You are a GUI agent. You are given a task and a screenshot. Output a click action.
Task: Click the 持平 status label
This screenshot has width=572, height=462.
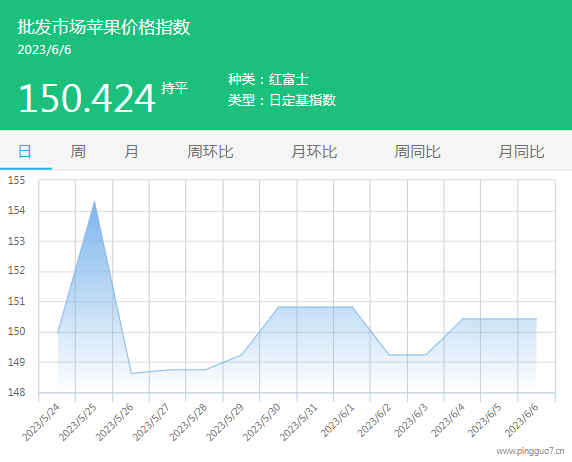174,88
